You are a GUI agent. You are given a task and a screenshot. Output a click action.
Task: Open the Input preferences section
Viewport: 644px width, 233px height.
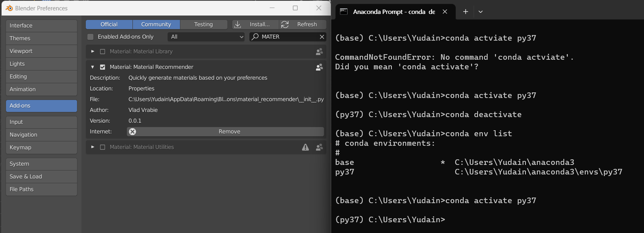[41, 122]
